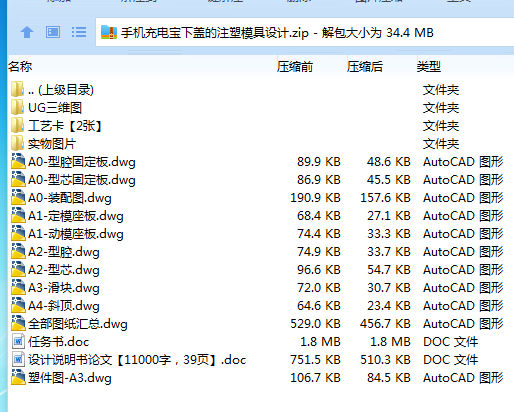
Task: Click the A0-型腔固定板.dwg file icon
Action: [x=18, y=161]
